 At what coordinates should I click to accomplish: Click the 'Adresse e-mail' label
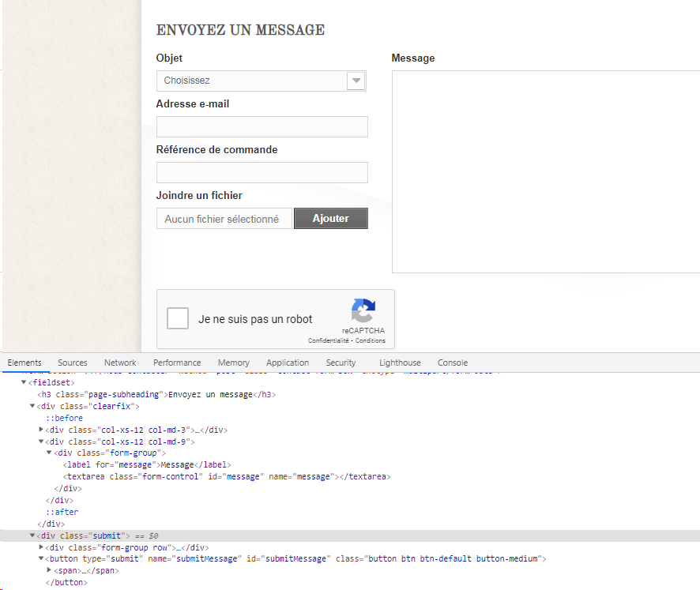[x=193, y=104]
